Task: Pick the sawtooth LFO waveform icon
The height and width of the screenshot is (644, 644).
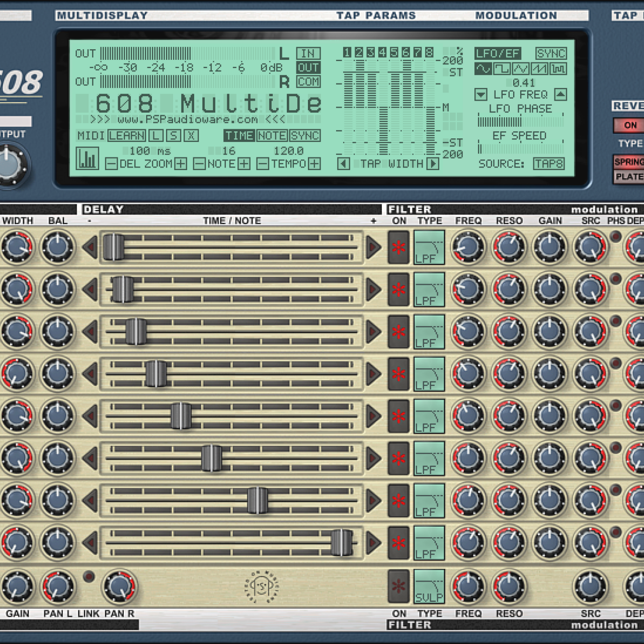Action: [x=539, y=68]
